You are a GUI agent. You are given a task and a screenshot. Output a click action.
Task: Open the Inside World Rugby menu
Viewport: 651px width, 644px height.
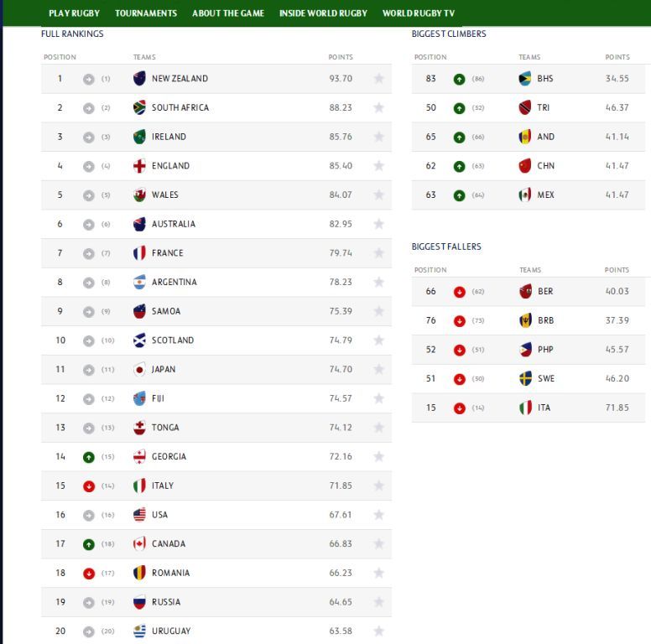tap(323, 13)
